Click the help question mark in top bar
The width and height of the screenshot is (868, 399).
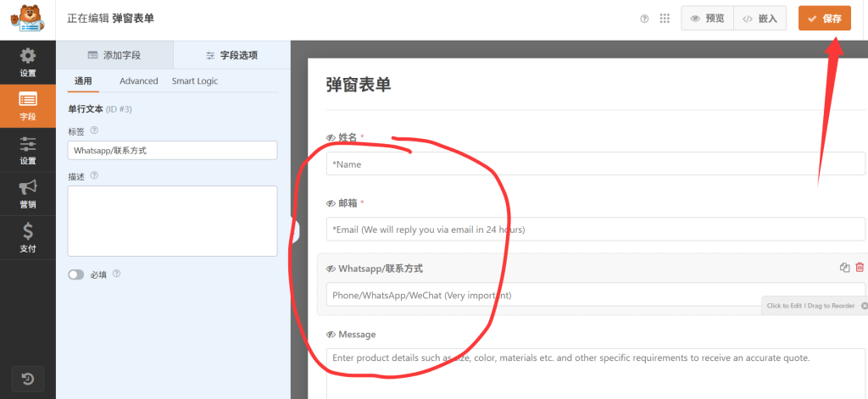coord(644,19)
